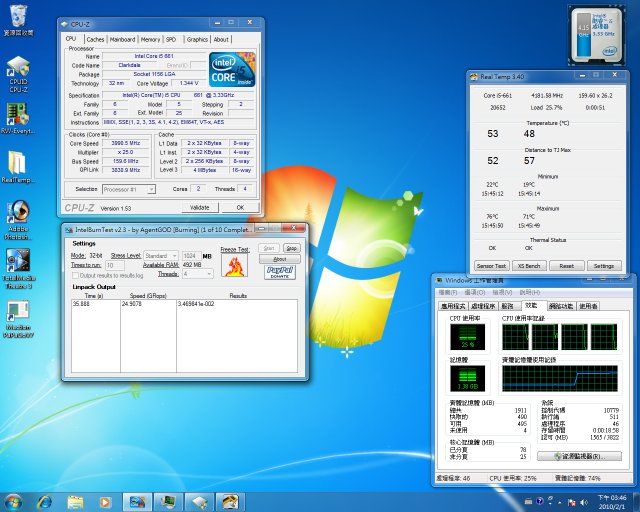Open the Stress Level Standard dropdown
Screen dimensions: 640x512
click(161, 256)
